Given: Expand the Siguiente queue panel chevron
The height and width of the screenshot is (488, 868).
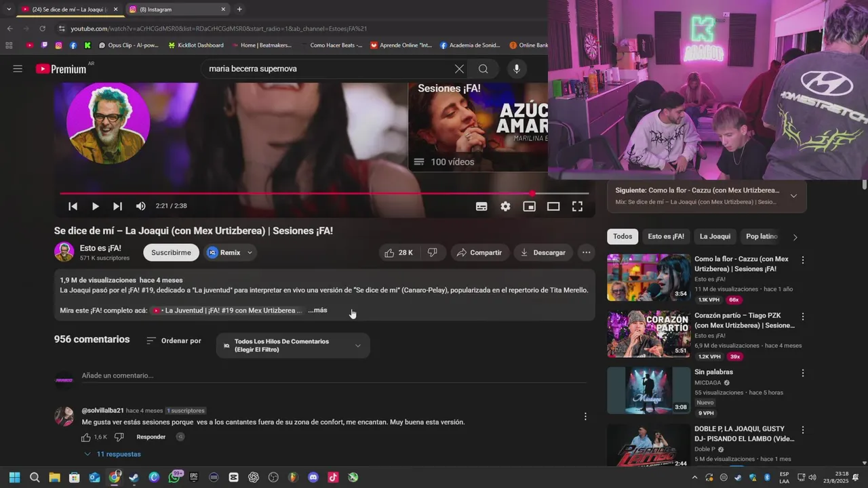Looking at the screenshot, I should [793, 196].
